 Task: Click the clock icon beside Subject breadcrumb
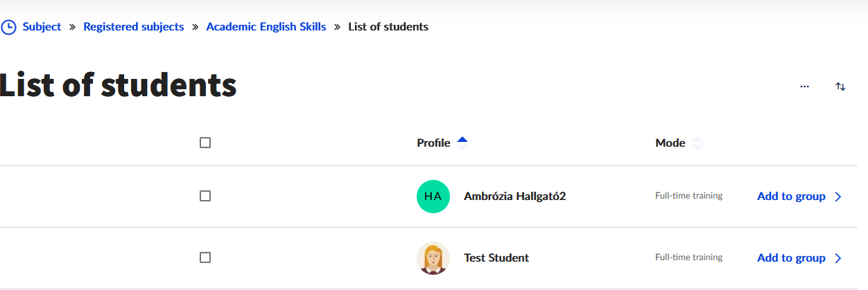8,27
